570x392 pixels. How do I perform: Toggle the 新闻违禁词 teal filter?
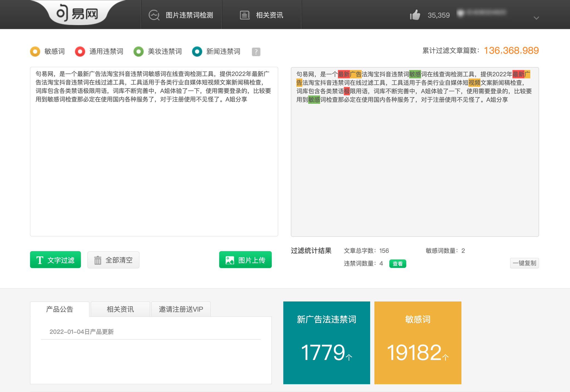(197, 51)
